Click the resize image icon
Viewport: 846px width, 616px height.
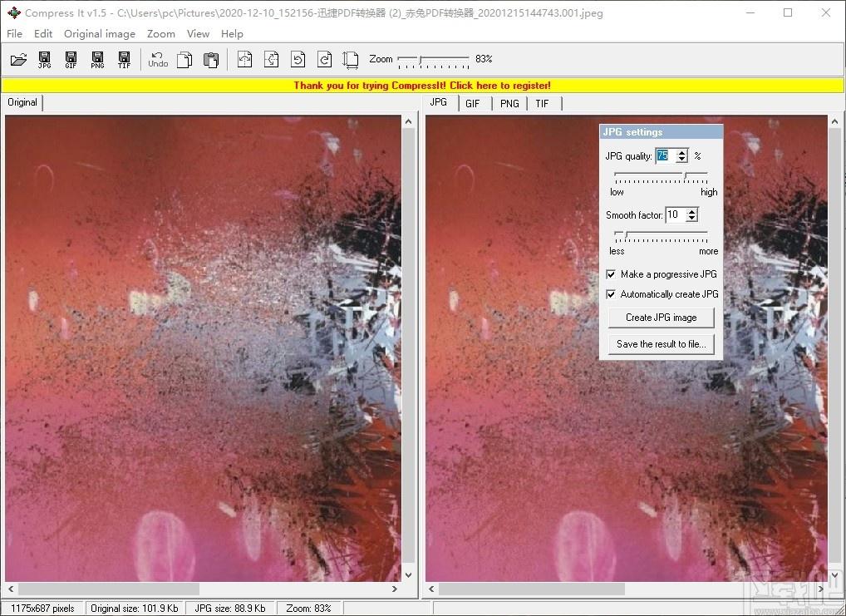[351, 59]
